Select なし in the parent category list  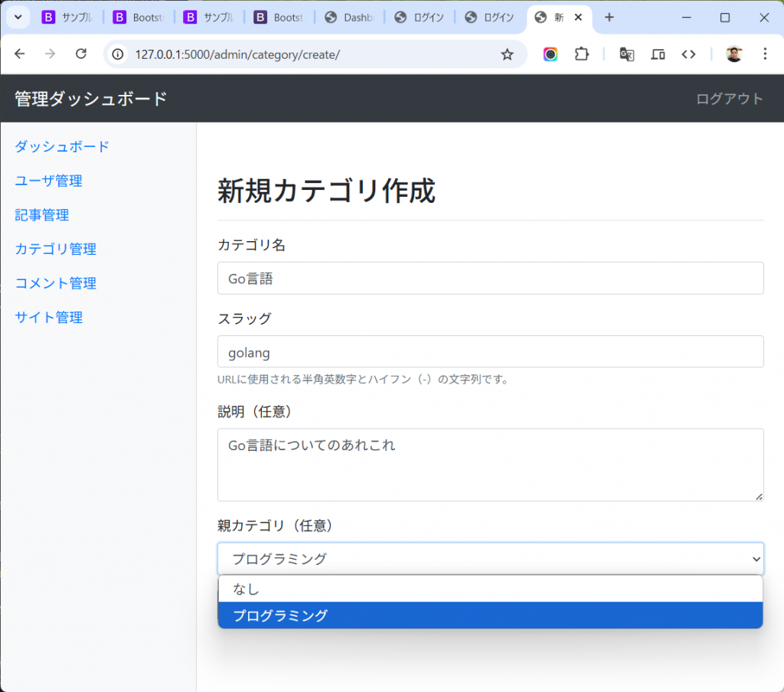click(491, 589)
